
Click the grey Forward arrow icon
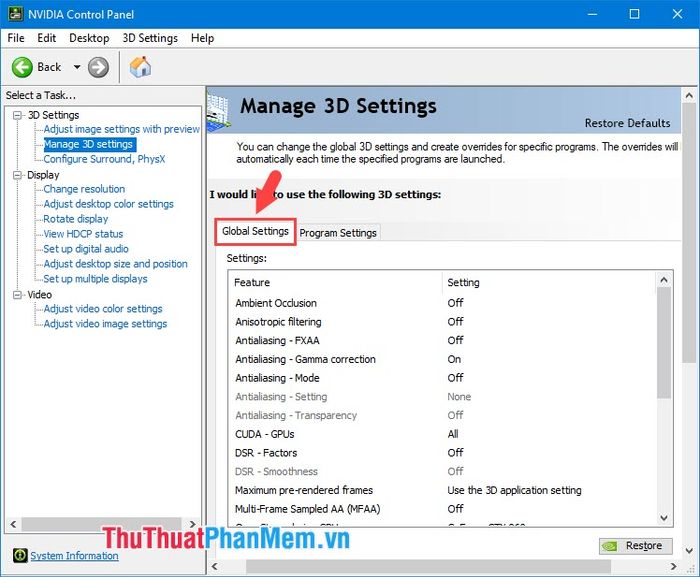tap(98, 67)
